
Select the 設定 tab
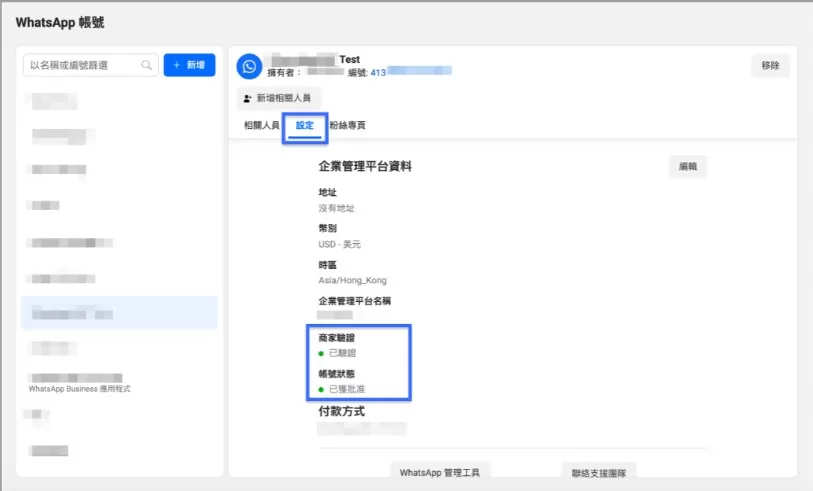[x=304, y=126]
